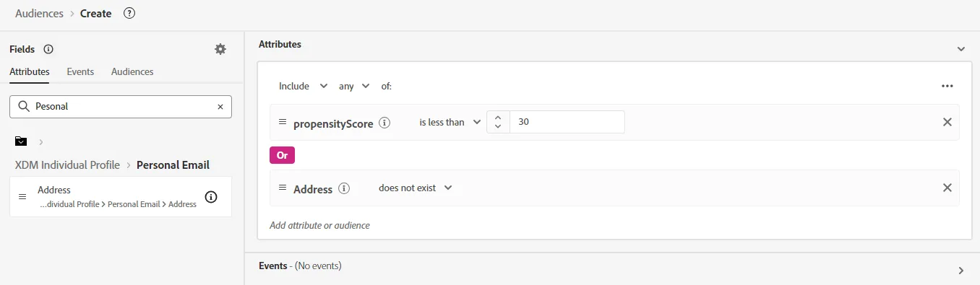
Task: Increase the propensityScore value with stepper
Action: 498,117
